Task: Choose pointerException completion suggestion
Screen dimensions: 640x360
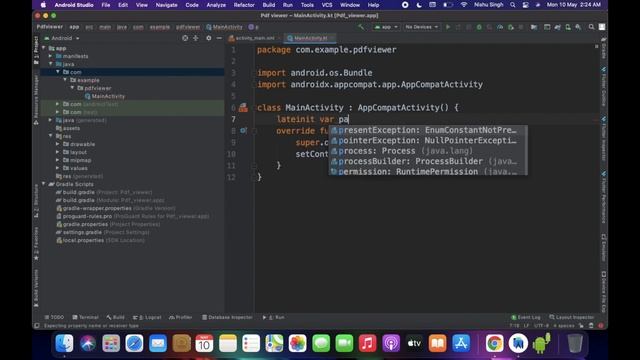Action: (428, 140)
